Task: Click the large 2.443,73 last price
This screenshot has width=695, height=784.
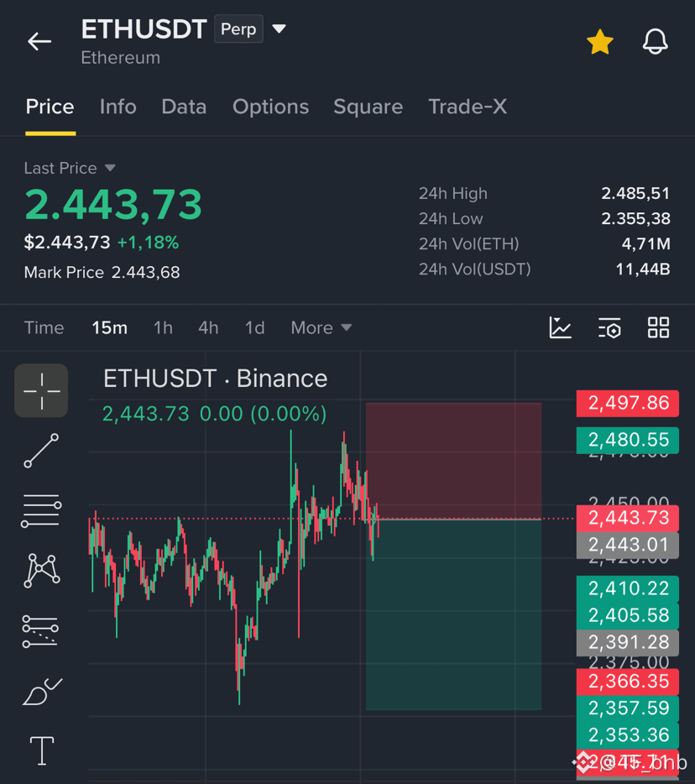Action: pyautogui.click(x=113, y=205)
